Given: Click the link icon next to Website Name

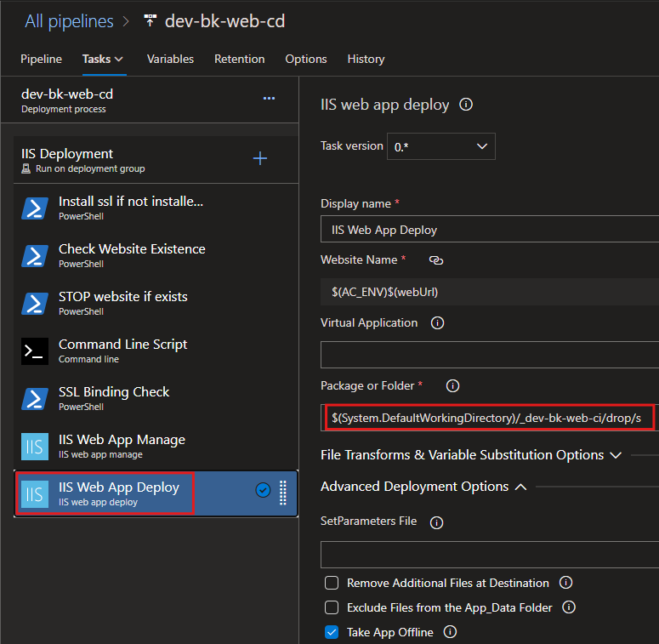Looking at the screenshot, I should [x=436, y=260].
